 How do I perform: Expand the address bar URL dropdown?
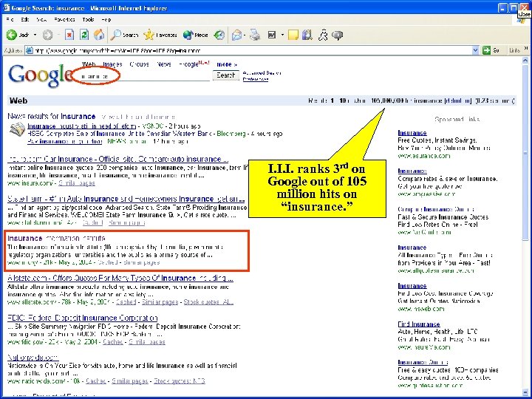tap(475, 50)
